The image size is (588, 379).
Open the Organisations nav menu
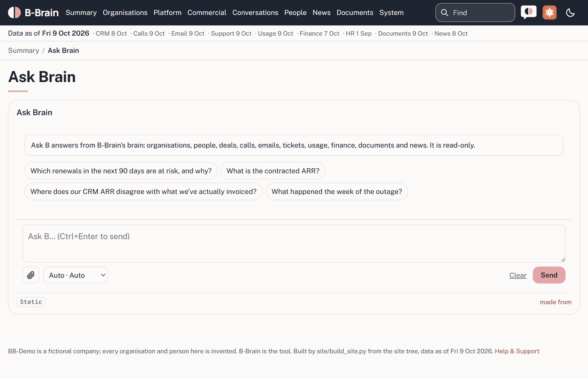(125, 12)
